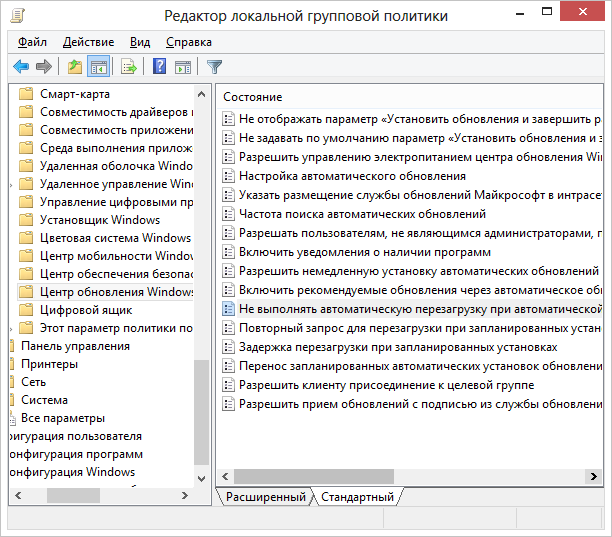The image size is (612, 537).
Task: Select 'Перенос запланированных автоматических установок' policy
Action: pyautogui.click(x=420, y=366)
